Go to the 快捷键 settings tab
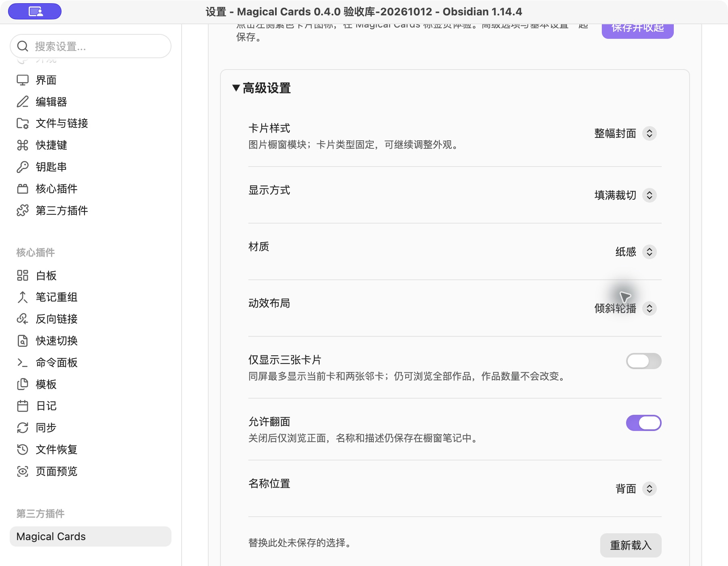The width and height of the screenshot is (728, 566). (x=91, y=145)
